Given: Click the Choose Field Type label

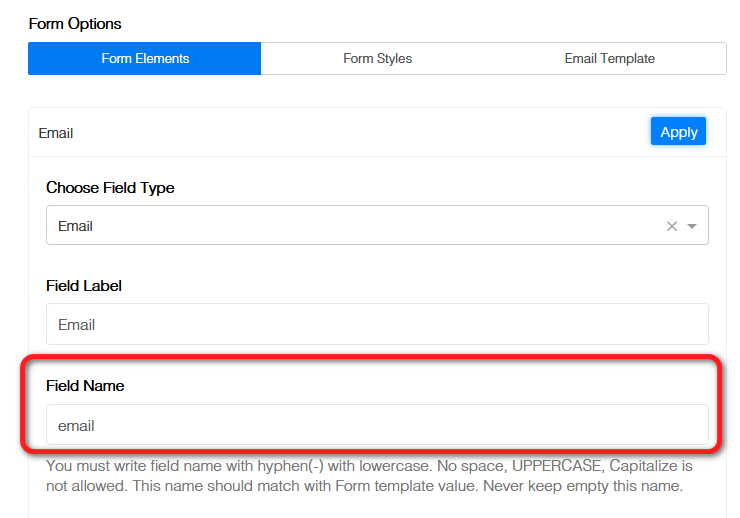Looking at the screenshot, I should click(x=110, y=188).
